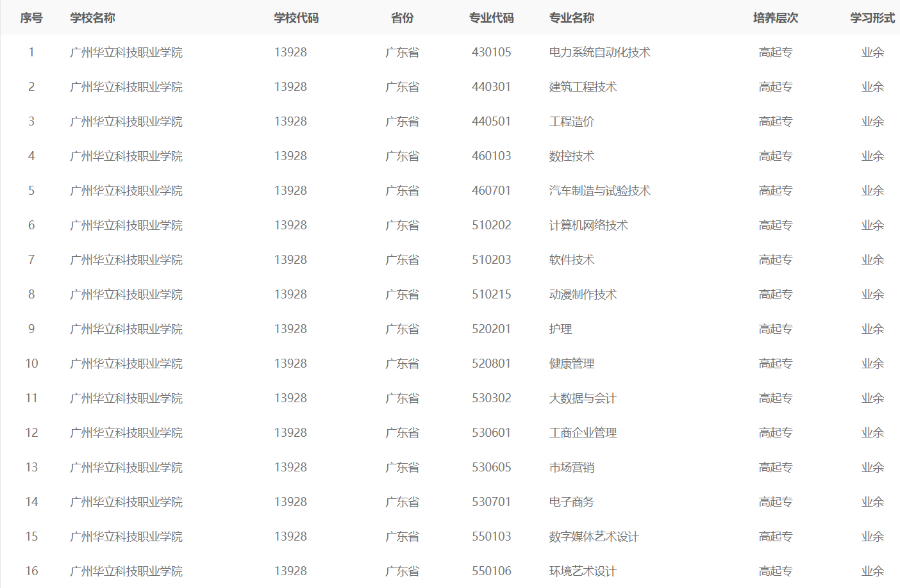Click major code 530302
Viewport: 900px width, 588px height.
492,398
